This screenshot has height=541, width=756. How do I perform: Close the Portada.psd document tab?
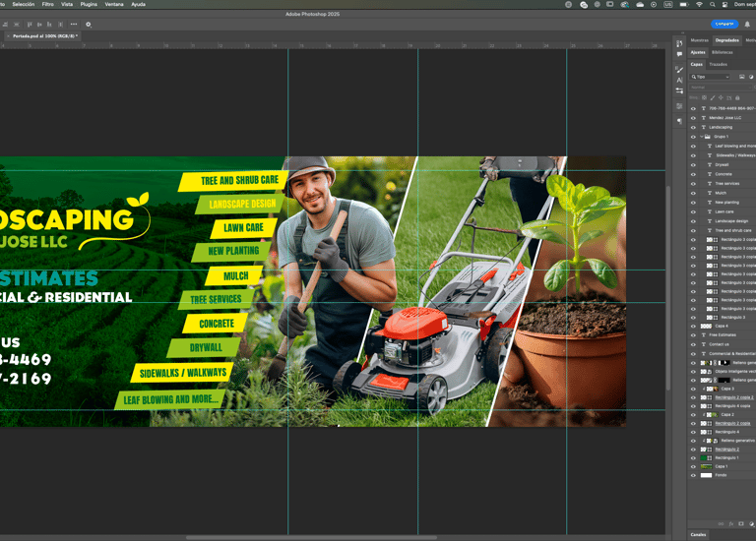[x=8, y=36]
